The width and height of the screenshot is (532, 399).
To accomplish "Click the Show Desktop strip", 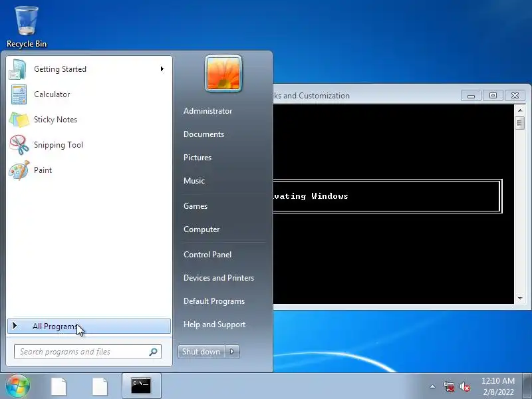I will (527, 386).
